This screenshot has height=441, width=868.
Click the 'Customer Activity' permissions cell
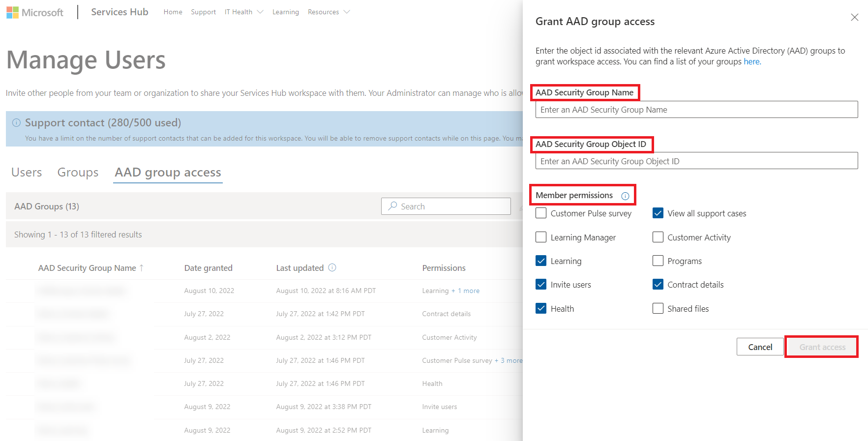point(449,337)
